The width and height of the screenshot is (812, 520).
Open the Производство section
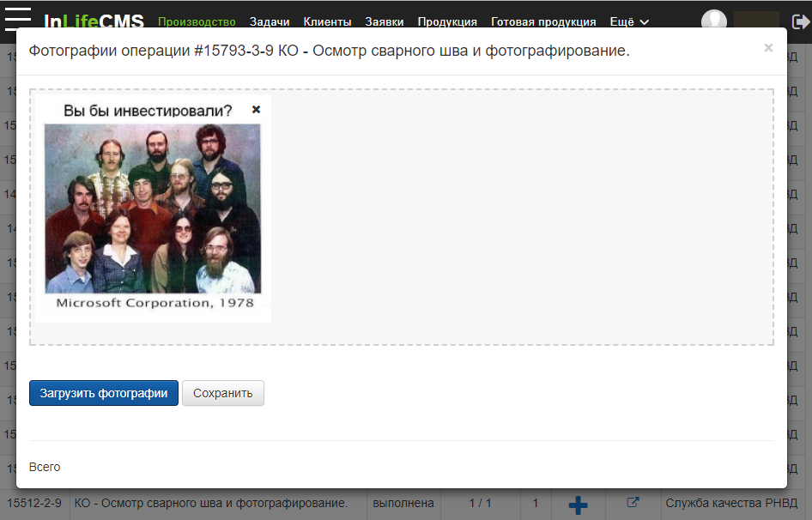(197, 22)
